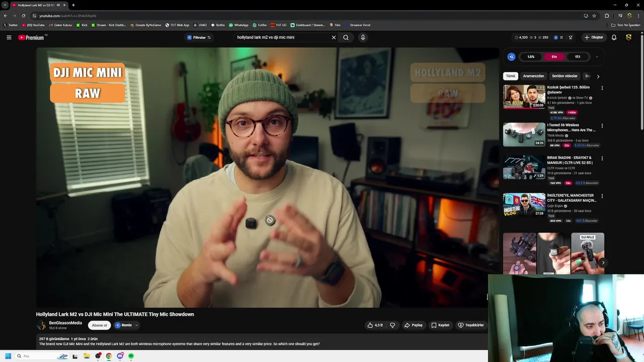Expand the description starting 'The brand new DJI Mic Mini'
Viewport: 644px width, 362px height.
point(179,344)
